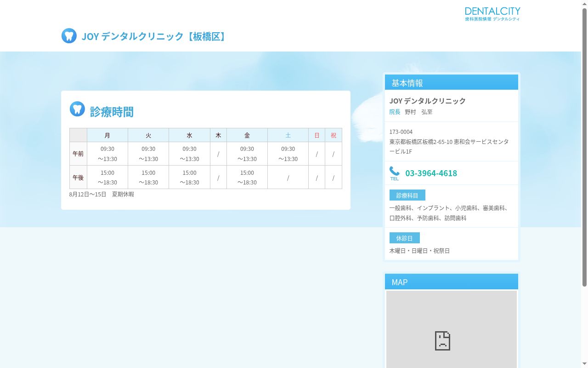Screen dimensions: 588x368
Task: Click the 診療時間 heading
Action: point(112,112)
